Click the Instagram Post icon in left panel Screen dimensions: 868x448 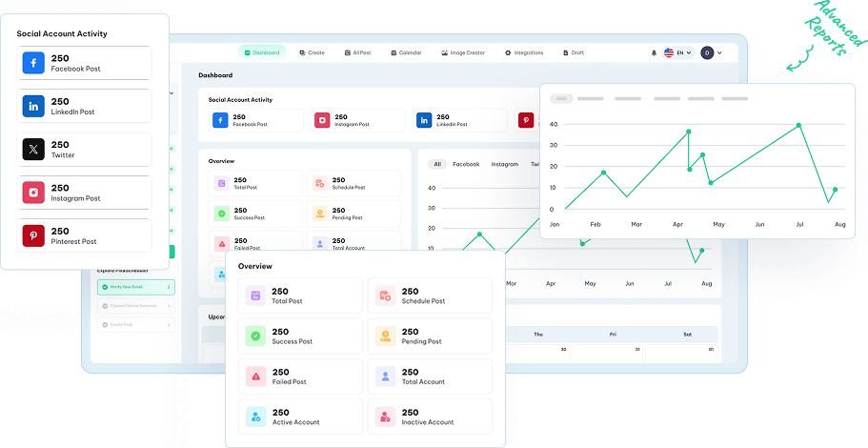click(34, 193)
